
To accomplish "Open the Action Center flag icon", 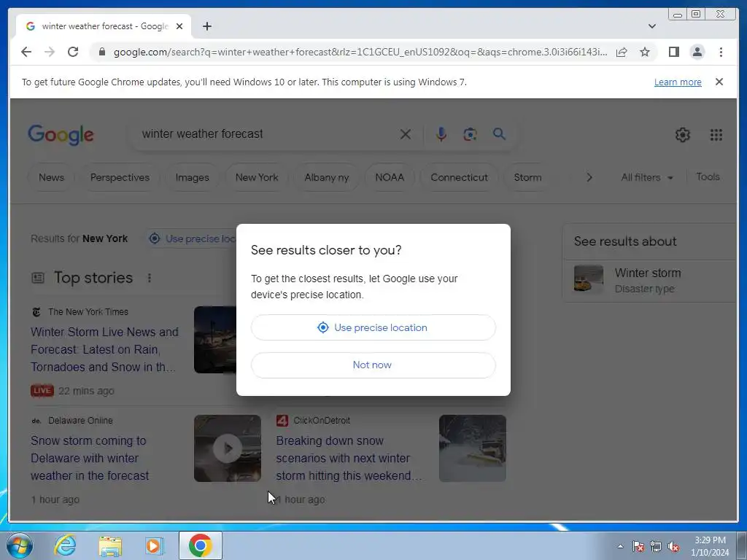I will tap(638, 546).
